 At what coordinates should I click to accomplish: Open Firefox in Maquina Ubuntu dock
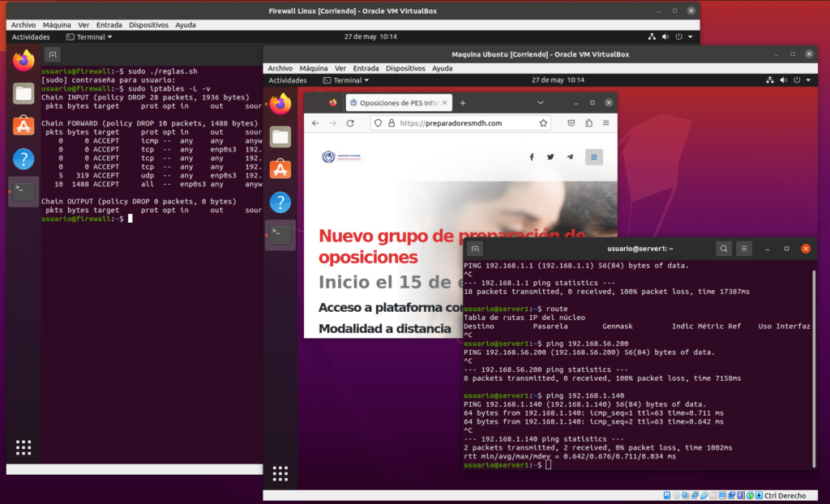280,104
